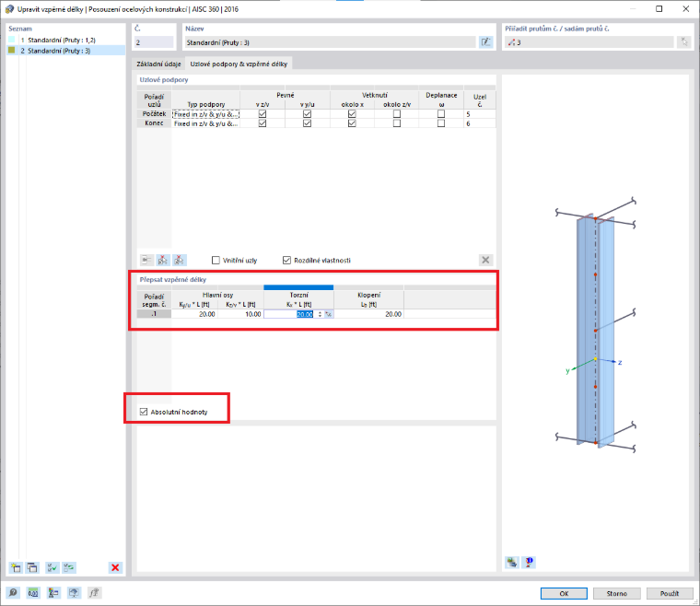Open support type dropdown in Počátek row
700x606 pixels.
(205, 114)
